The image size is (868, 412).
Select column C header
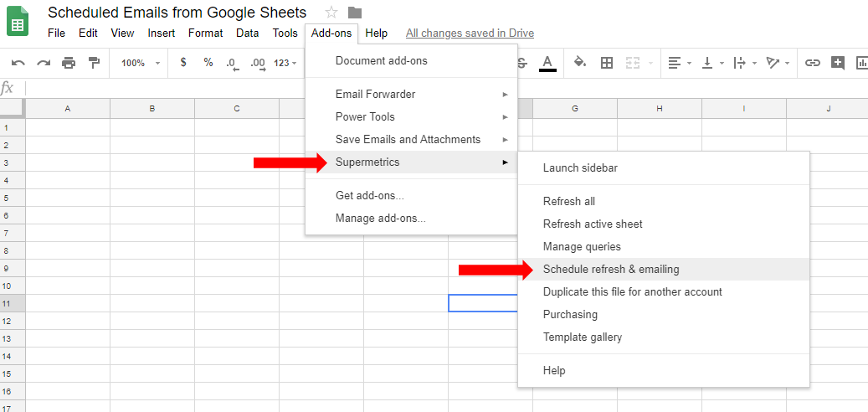tap(237, 109)
